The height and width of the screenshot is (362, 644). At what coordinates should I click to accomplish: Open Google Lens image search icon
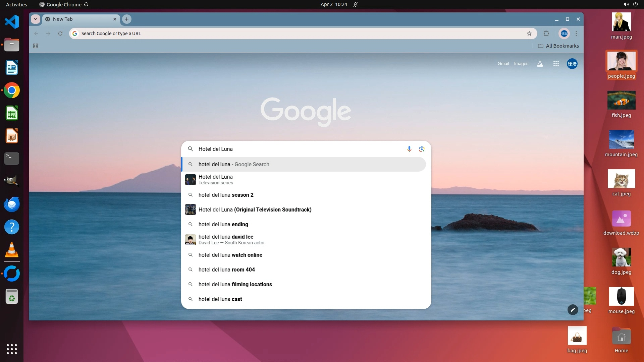pyautogui.click(x=422, y=149)
